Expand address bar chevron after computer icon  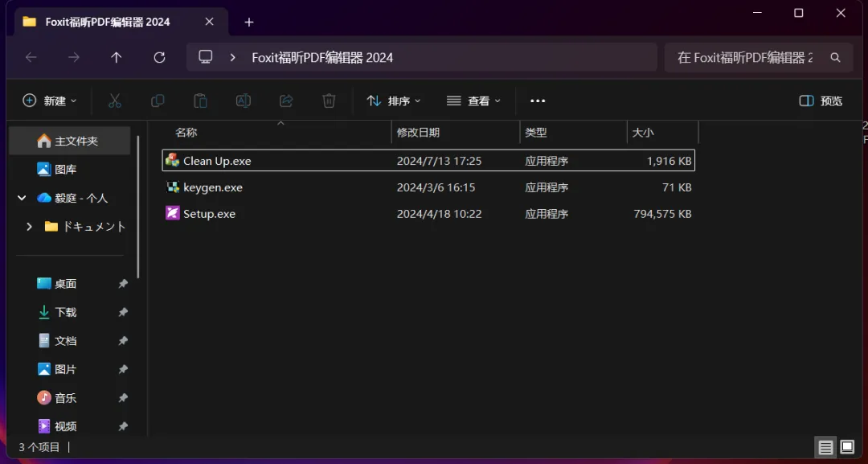coord(232,58)
